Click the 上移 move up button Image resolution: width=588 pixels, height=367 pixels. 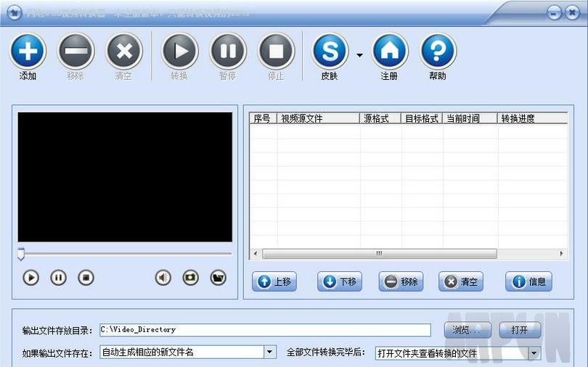(274, 281)
